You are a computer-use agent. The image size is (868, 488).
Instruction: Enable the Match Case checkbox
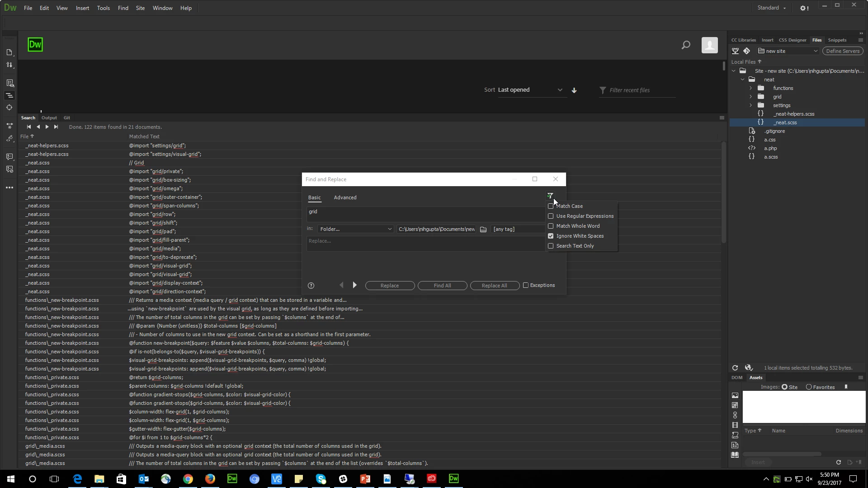click(x=551, y=206)
